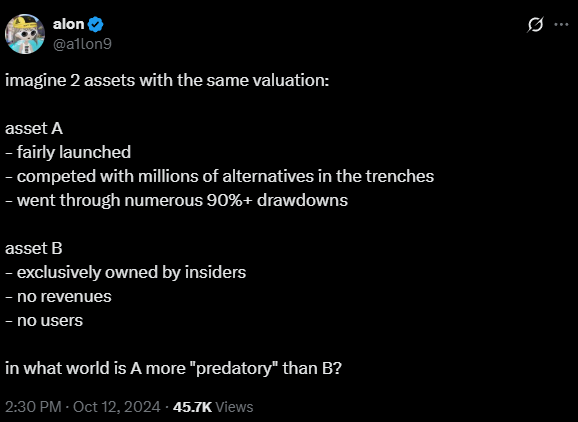Screen dimensions: 578x422
Task: Click the Grok slashed-circle icon
Action: click(535, 25)
